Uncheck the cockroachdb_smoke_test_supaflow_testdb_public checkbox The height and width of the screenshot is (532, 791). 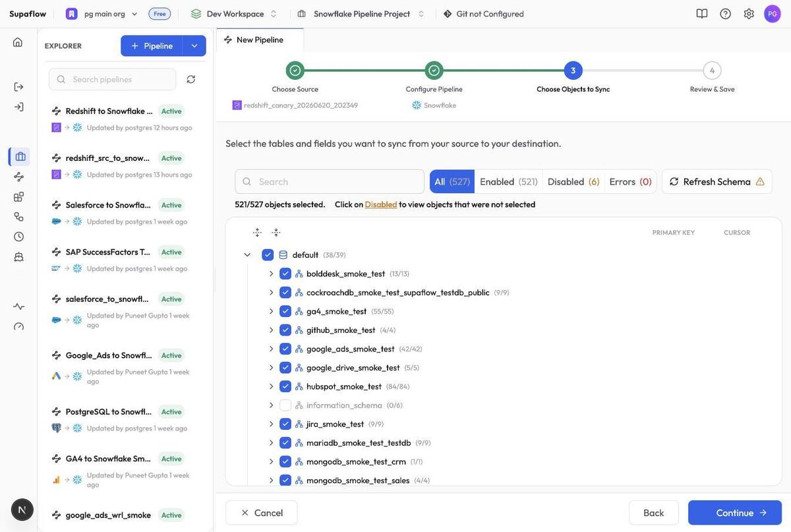tap(285, 293)
